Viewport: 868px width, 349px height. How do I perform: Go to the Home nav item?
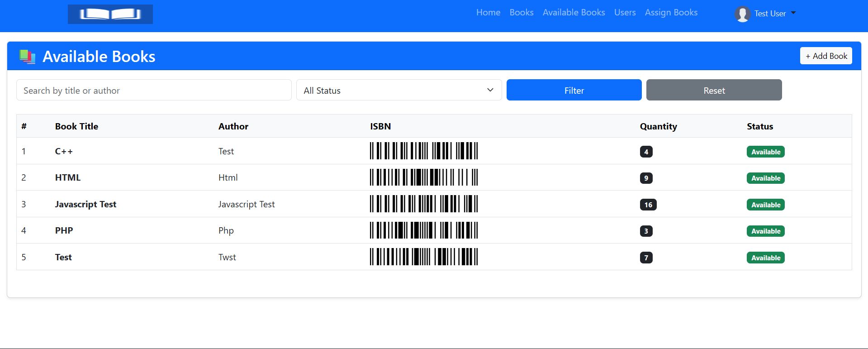(x=488, y=13)
